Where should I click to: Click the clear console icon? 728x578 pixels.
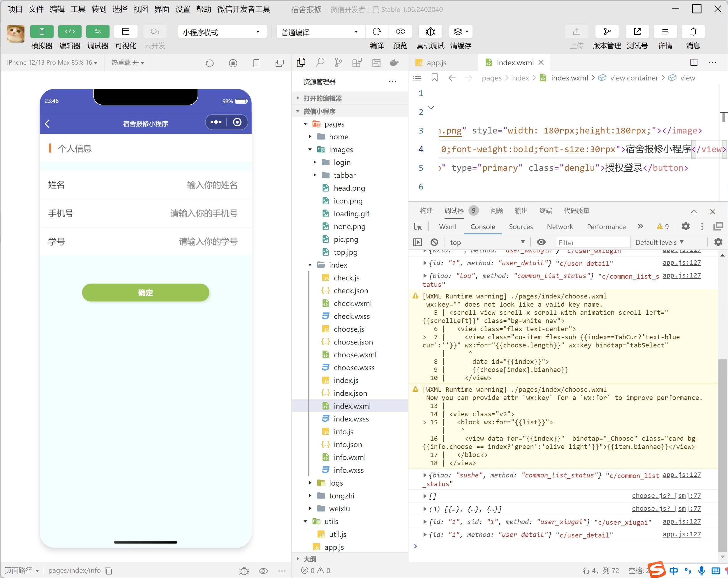pos(434,242)
